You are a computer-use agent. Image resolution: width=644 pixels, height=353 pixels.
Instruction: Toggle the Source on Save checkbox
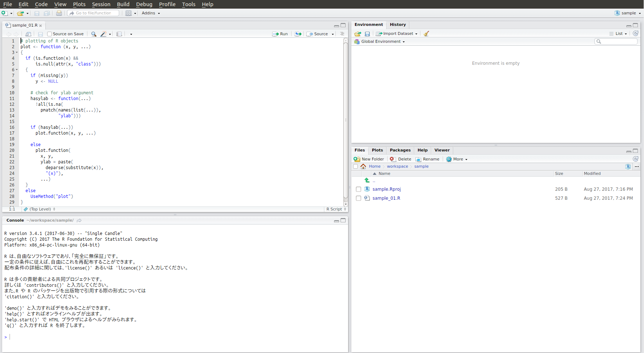click(x=50, y=34)
